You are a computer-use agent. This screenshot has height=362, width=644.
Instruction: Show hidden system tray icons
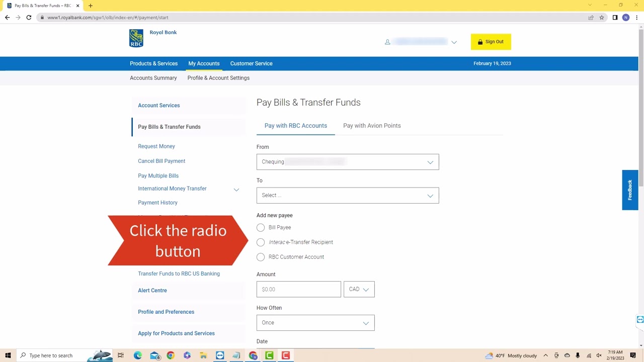point(545,355)
